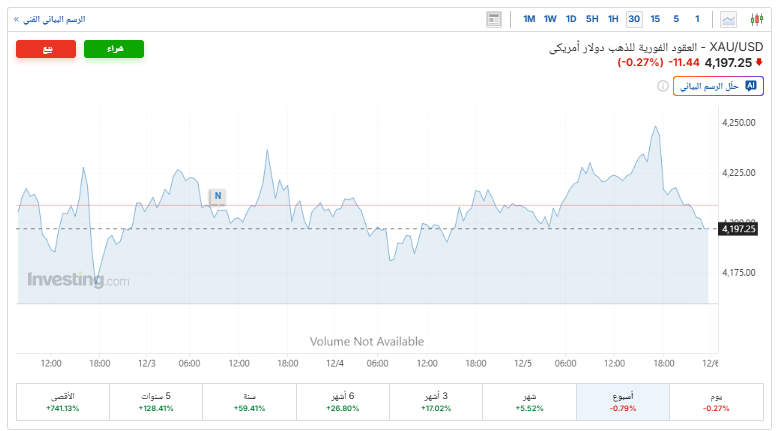This screenshot has width=776, height=431.
Task: Select the 1D chart interval
Action: pos(571,19)
